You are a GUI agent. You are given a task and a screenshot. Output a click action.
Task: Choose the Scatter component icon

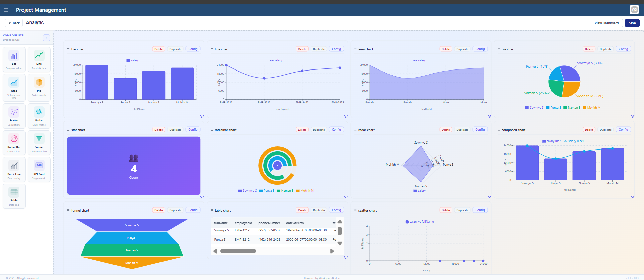click(14, 112)
